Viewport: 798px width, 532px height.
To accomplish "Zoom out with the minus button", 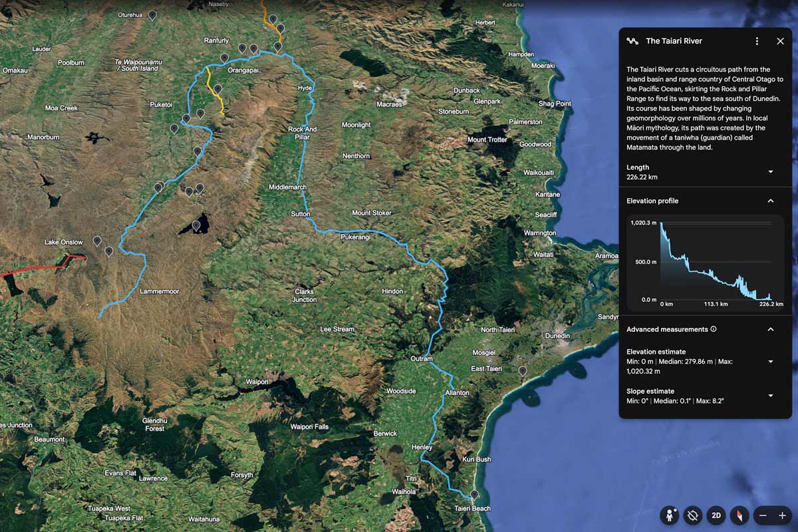I will point(763,515).
